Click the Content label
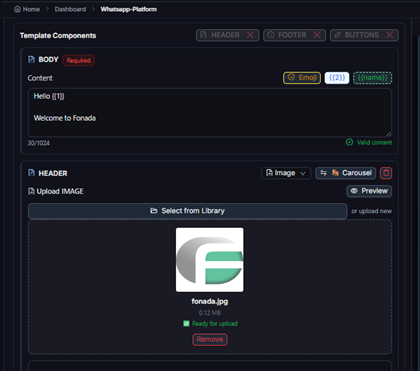This screenshot has width=420, height=371. point(40,78)
